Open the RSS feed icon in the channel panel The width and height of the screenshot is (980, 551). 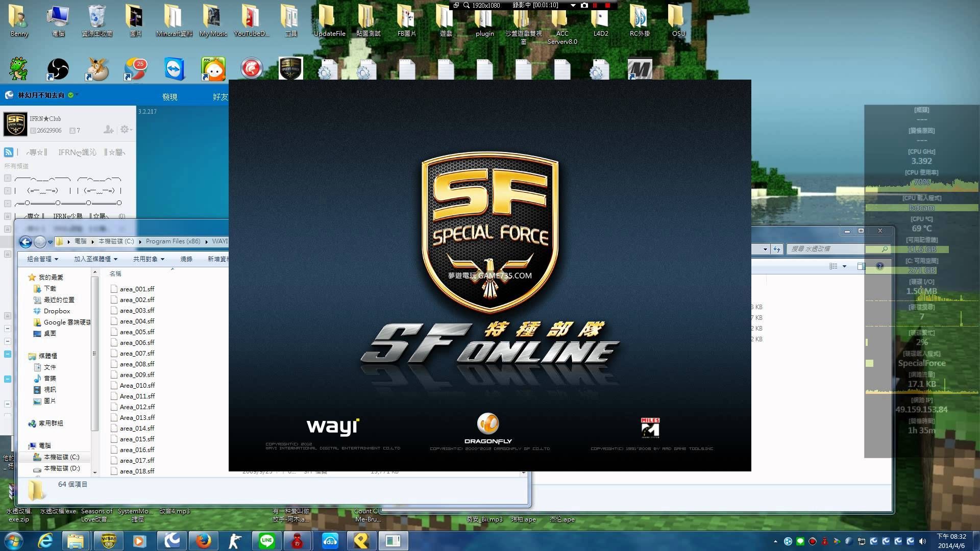point(9,152)
